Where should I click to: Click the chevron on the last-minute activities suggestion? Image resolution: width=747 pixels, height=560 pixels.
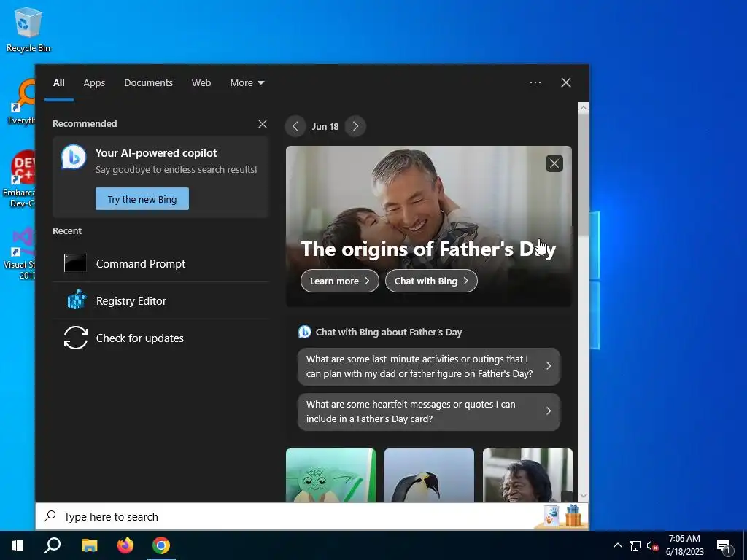(549, 366)
